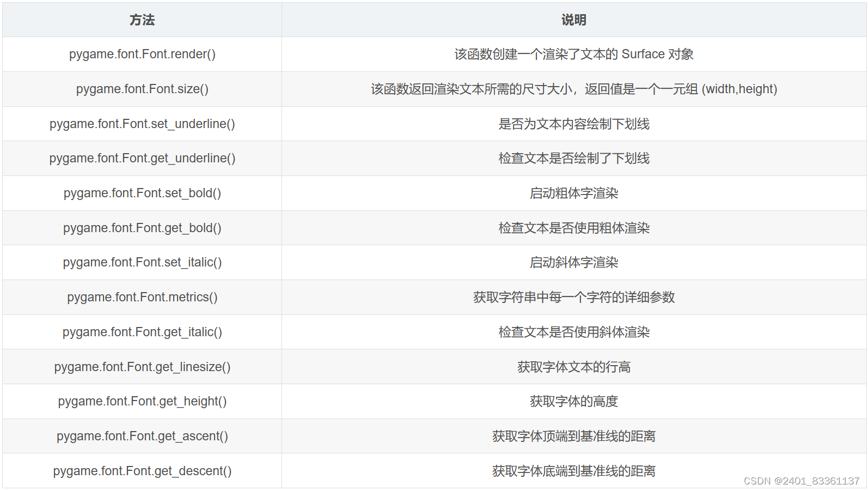Click description 该函数创建一个渲染了文本的 Surface 对象
Viewport: 868px width, 491px height.
574,54
